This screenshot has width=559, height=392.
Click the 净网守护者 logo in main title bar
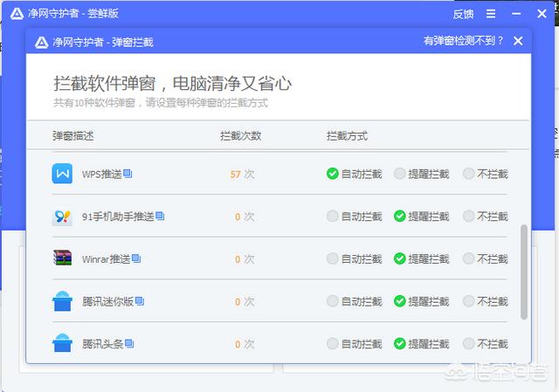point(17,14)
